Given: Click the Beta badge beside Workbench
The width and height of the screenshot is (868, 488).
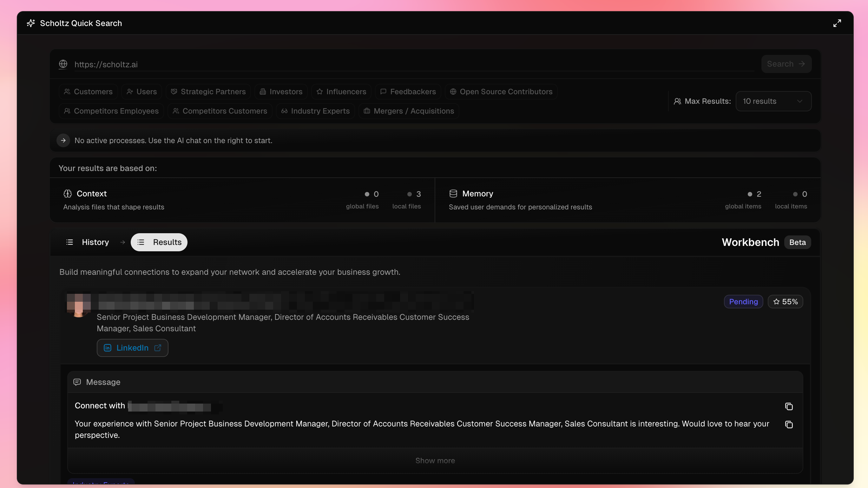Looking at the screenshot, I should pos(797,242).
